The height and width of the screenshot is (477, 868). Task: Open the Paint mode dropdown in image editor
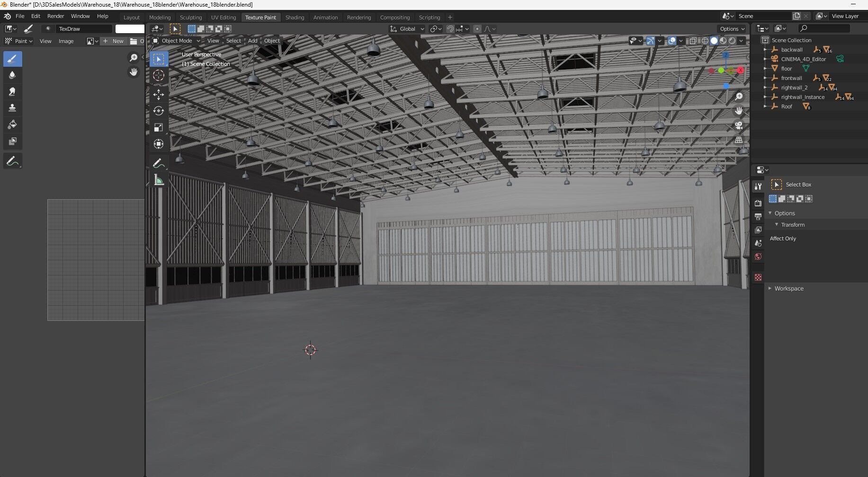click(18, 41)
